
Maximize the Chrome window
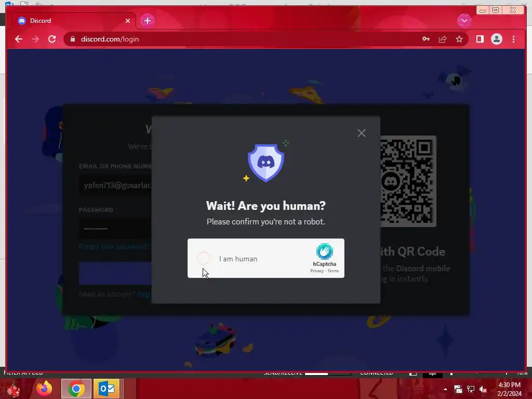[496, 10]
